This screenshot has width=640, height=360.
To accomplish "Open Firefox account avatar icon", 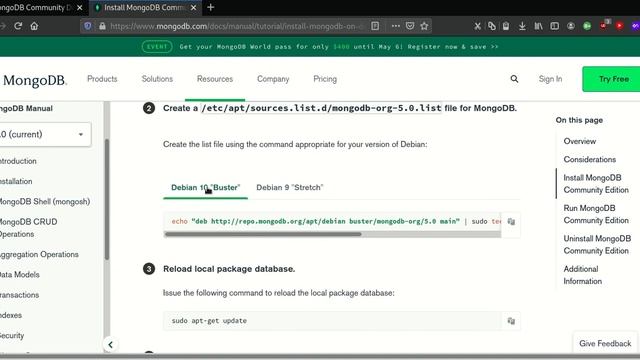I will point(571,26).
